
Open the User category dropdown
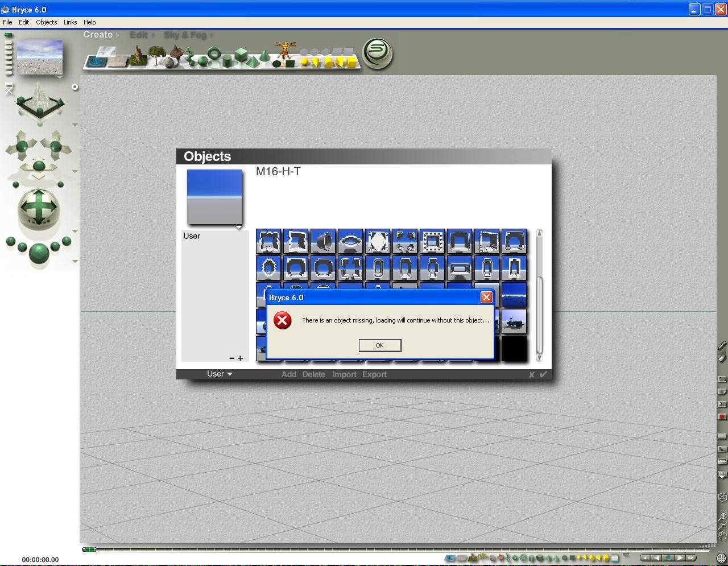point(220,374)
